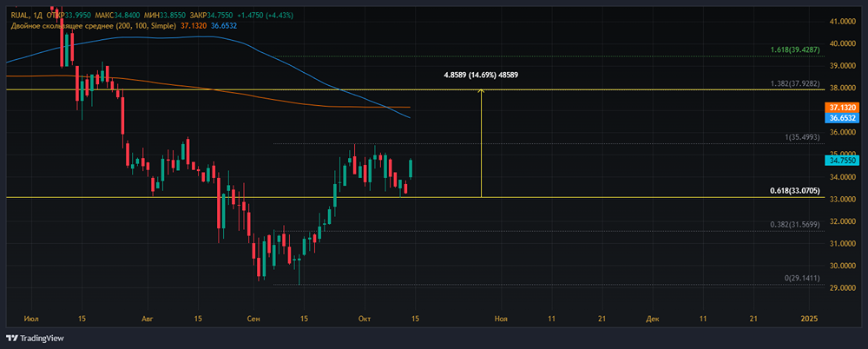The image size is (868, 349).
Task: Click the price range label 4.8589 (14.69%)
Action: click(x=482, y=75)
